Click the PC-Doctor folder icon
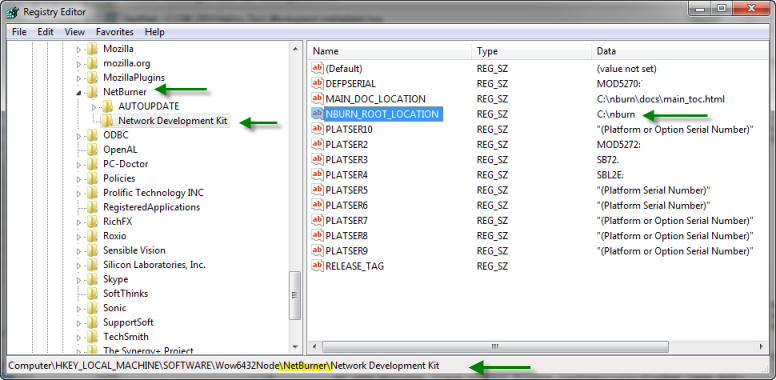The height and width of the screenshot is (380, 776). coord(92,164)
